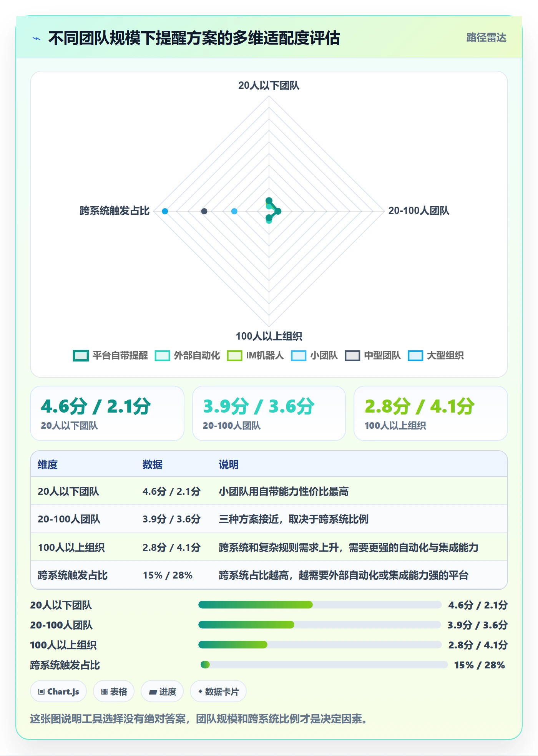Click the 说明 column header
538x756 pixels.
pos(229,464)
